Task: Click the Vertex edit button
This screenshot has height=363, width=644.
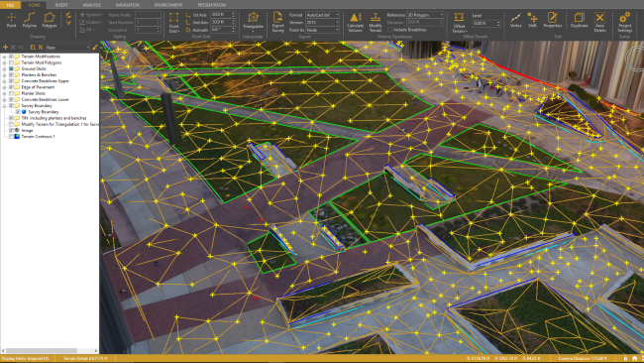Action: 515,20
